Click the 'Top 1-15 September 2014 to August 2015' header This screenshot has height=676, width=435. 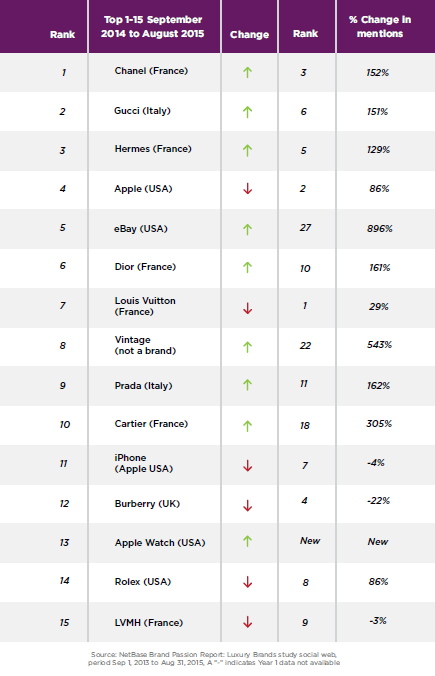pyautogui.click(x=153, y=26)
